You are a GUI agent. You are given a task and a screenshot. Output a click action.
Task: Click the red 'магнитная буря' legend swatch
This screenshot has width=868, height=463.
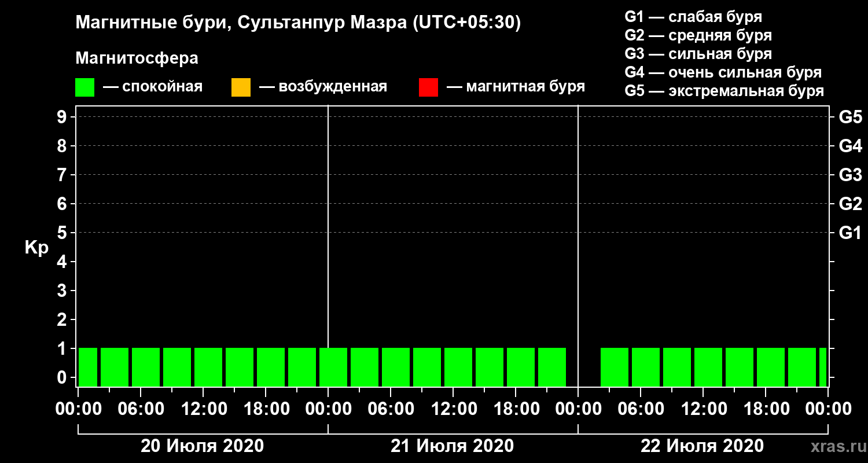point(428,87)
